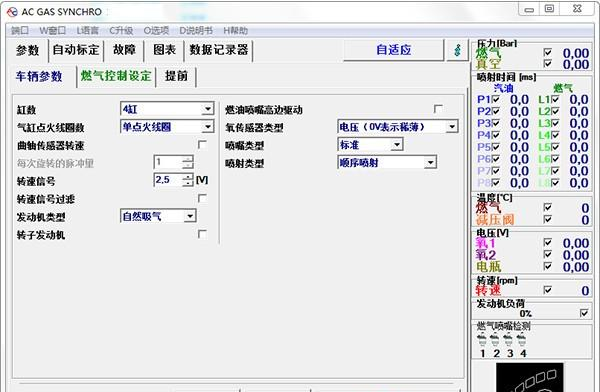
Task: Select the 燃气控制设定 sub-tab
Action: click(116, 76)
